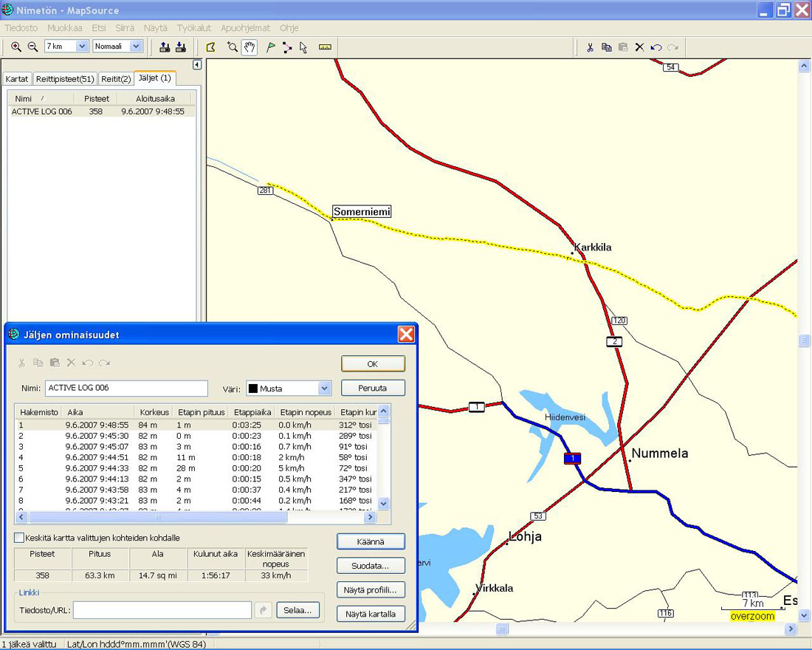The height and width of the screenshot is (650, 812).
Task: Click the Näytä profiili... button
Action: [x=371, y=590]
